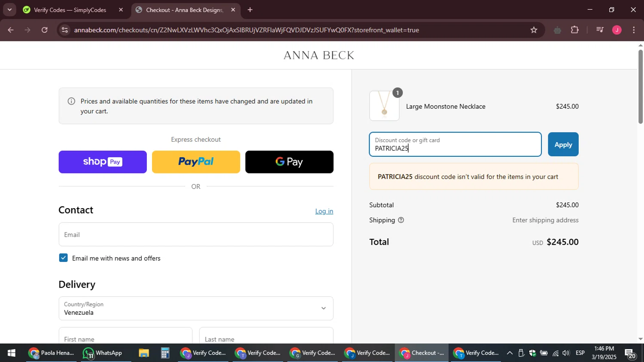This screenshot has height=362, width=644.
Task: Open site information icon in address bar
Action: 65,30
